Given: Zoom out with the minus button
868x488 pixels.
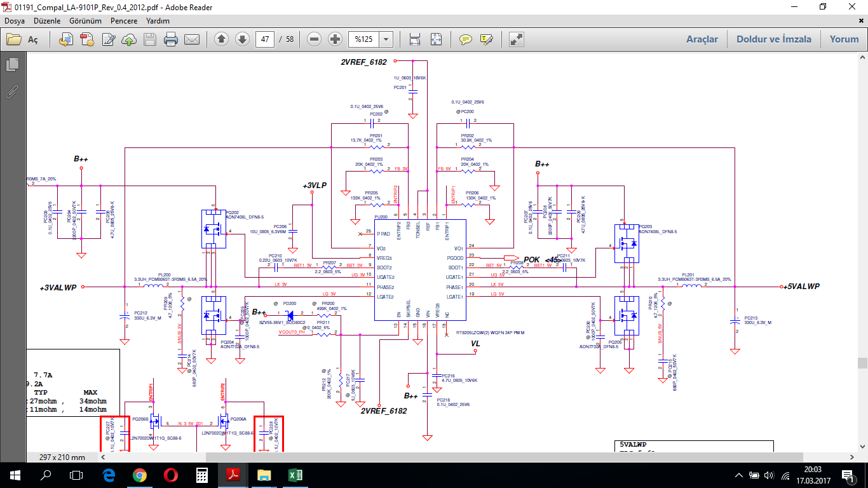Looking at the screenshot, I should click(314, 39).
